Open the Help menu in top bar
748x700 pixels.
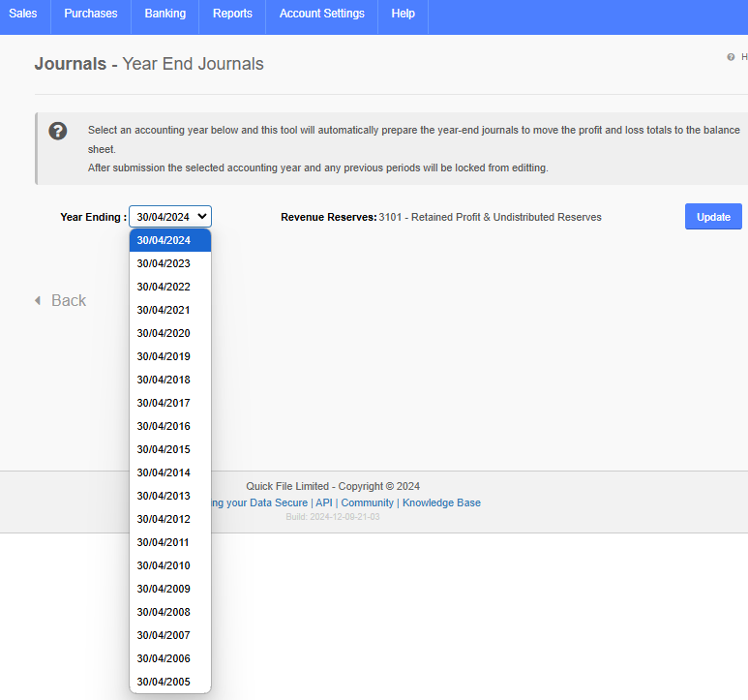[404, 14]
